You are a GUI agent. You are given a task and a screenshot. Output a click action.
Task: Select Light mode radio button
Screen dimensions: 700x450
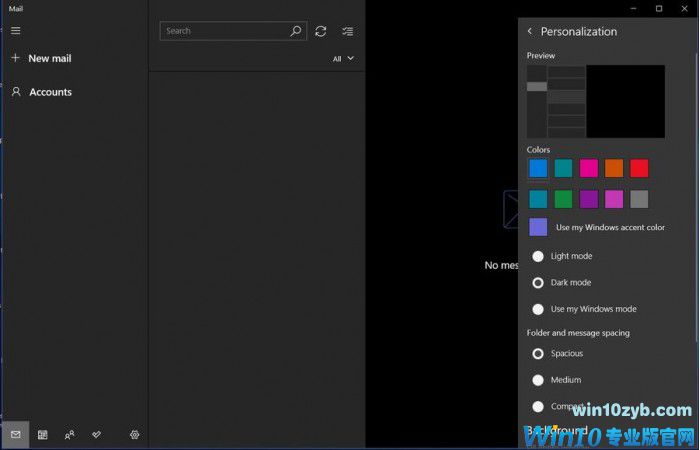tap(538, 256)
